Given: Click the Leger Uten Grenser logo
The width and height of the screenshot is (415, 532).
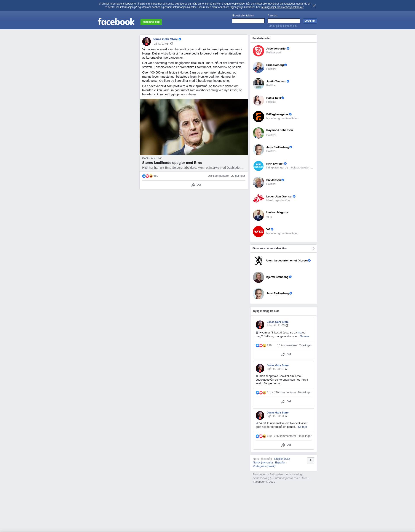Looking at the screenshot, I should point(258,199).
